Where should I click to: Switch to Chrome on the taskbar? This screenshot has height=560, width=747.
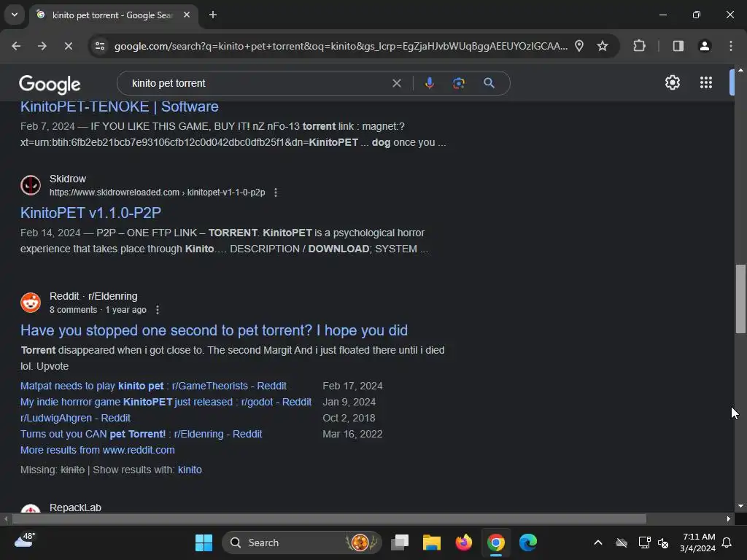tap(496, 542)
